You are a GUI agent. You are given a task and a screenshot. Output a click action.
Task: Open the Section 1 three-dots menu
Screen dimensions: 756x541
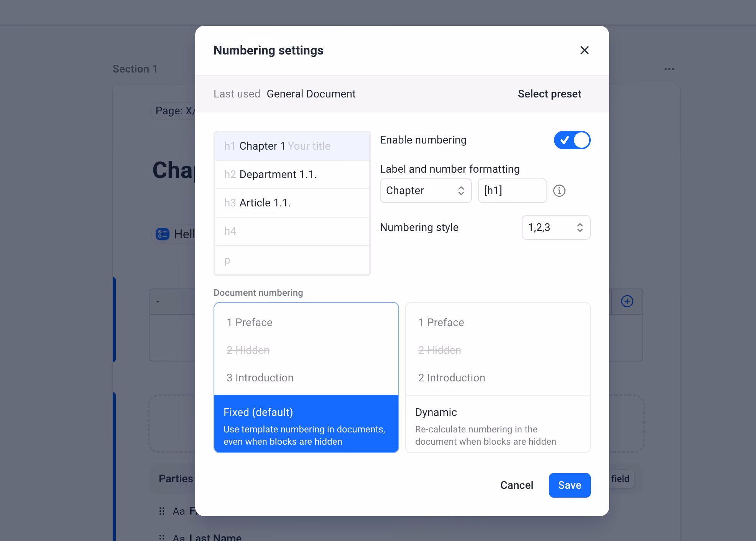click(x=669, y=69)
